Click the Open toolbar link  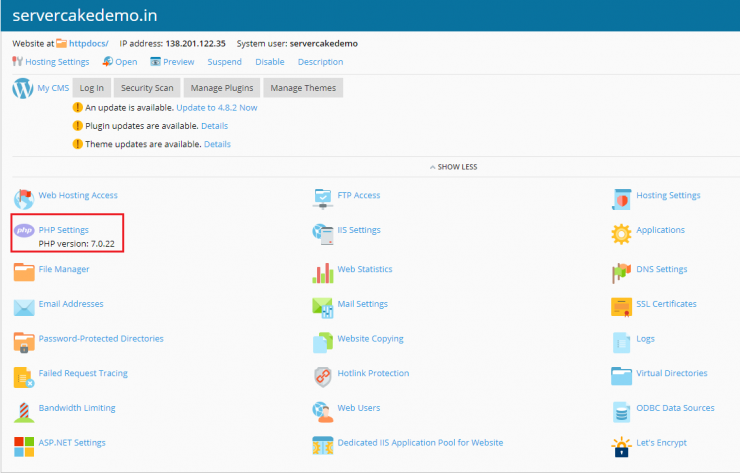(126, 62)
